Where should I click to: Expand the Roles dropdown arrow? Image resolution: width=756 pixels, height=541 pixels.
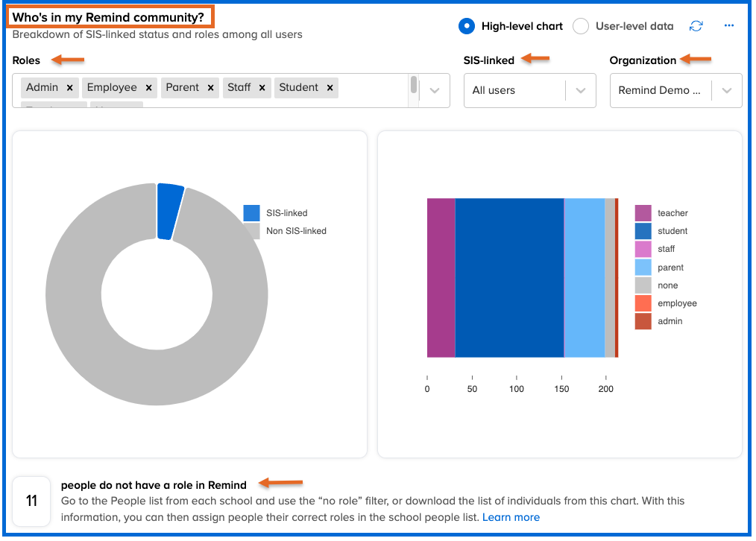[x=435, y=91]
